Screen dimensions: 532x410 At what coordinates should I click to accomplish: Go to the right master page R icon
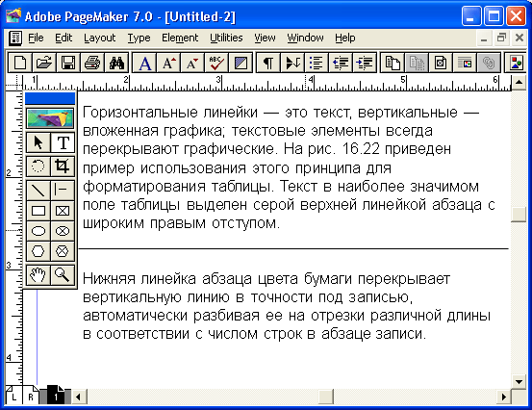click(x=31, y=395)
